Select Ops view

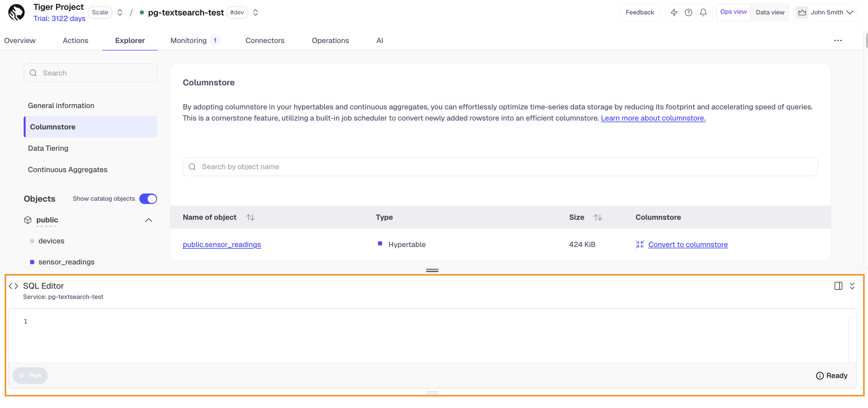(x=734, y=12)
